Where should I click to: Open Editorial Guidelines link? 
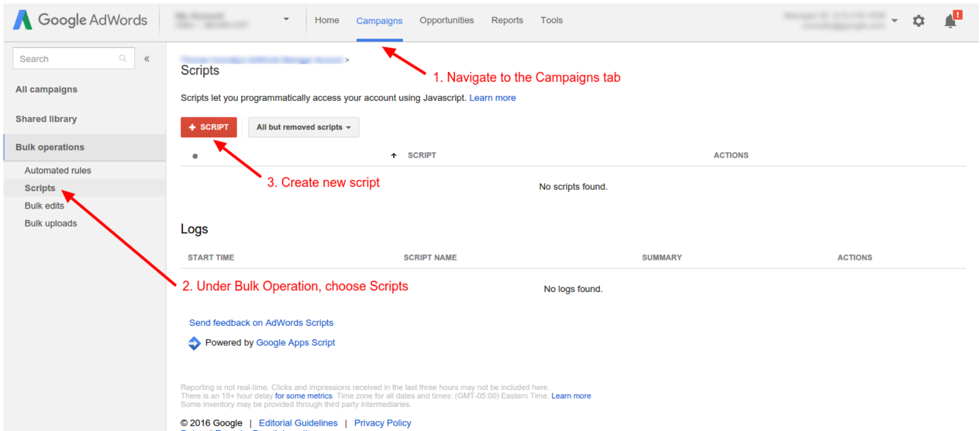point(298,423)
